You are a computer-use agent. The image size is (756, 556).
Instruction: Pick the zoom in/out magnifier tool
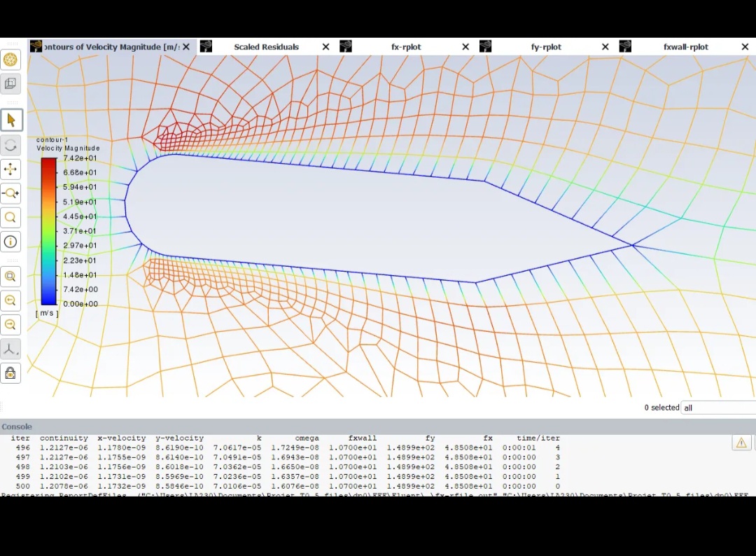click(10, 193)
